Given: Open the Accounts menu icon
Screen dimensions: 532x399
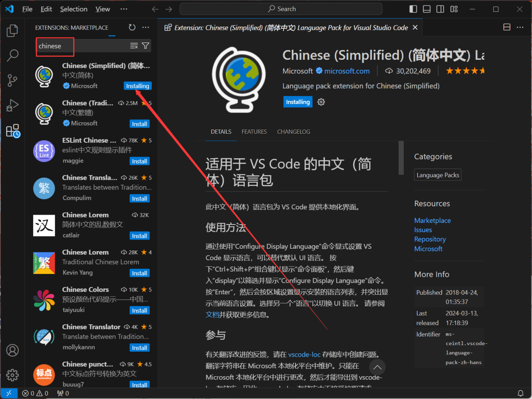Looking at the screenshot, I should [x=12, y=350].
